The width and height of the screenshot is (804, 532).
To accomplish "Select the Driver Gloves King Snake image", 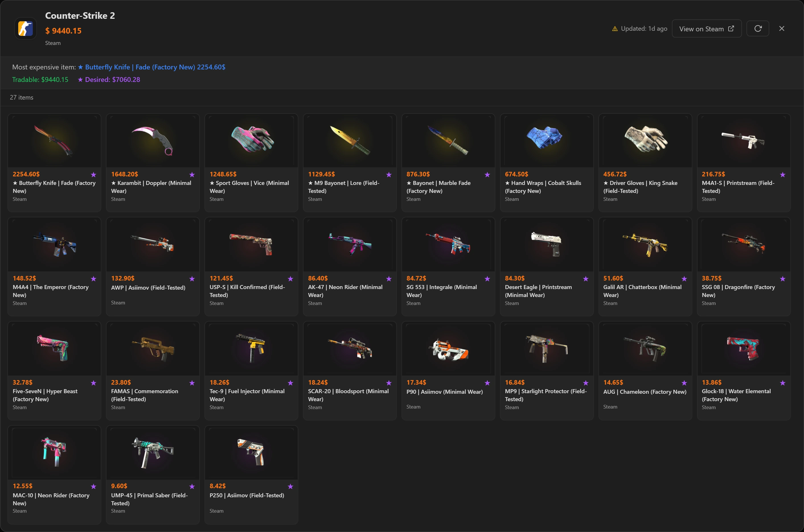I will pyautogui.click(x=645, y=141).
